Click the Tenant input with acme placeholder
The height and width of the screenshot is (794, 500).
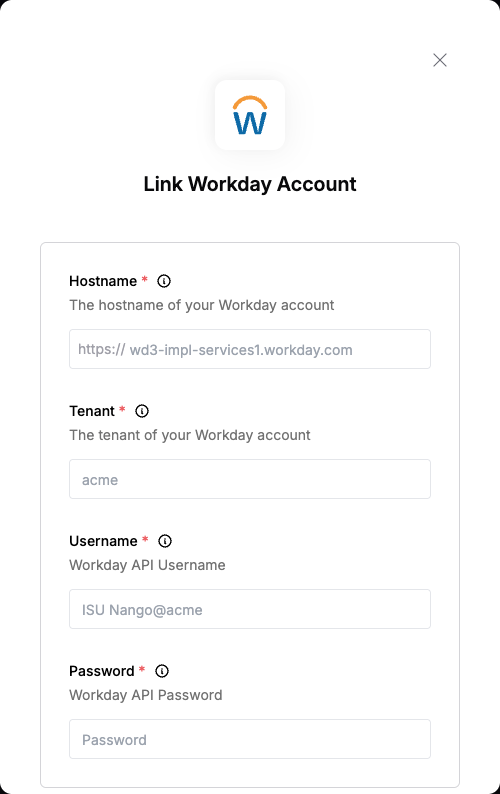(x=250, y=479)
